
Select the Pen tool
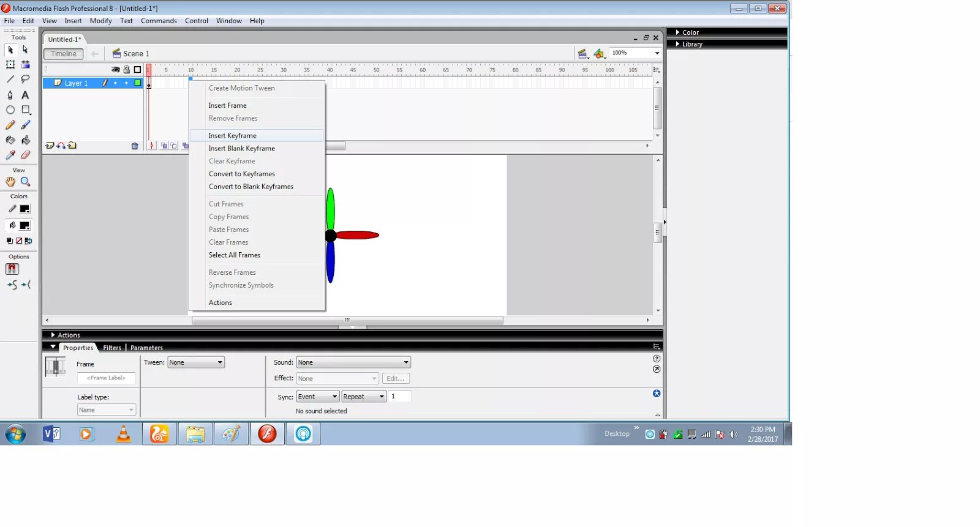click(10, 95)
